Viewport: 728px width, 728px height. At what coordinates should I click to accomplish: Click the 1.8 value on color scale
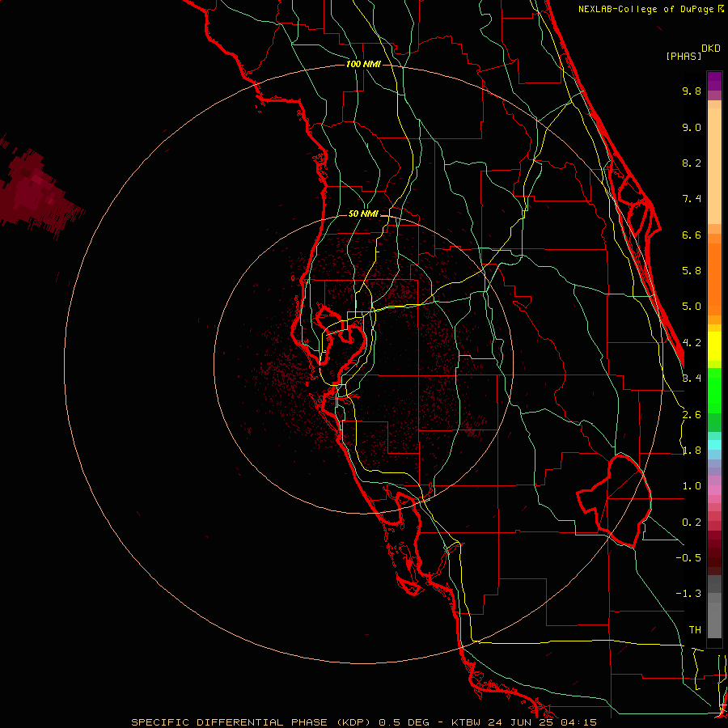[692, 451]
